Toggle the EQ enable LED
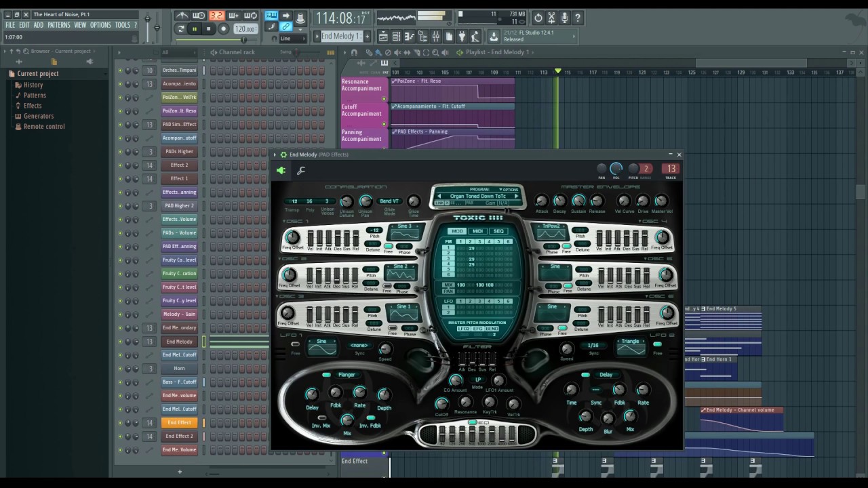This screenshot has width=868, height=488. pos(473,422)
